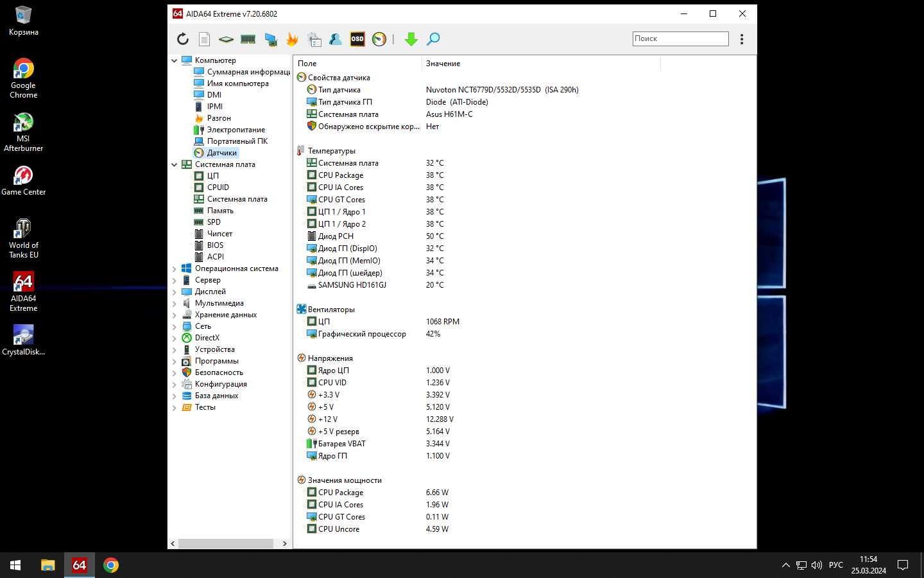Click the green download arrow icon
924x578 pixels.
pyautogui.click(x=411, y=39)
